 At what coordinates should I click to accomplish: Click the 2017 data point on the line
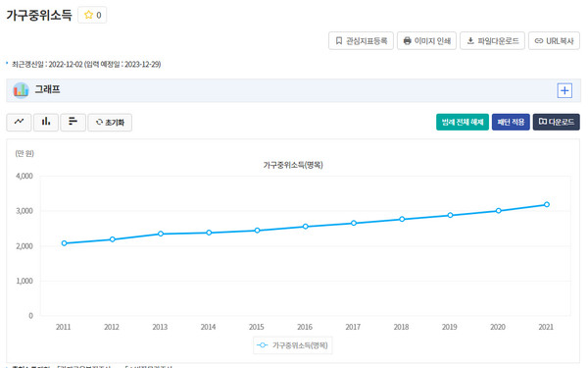tap(354, 223)
